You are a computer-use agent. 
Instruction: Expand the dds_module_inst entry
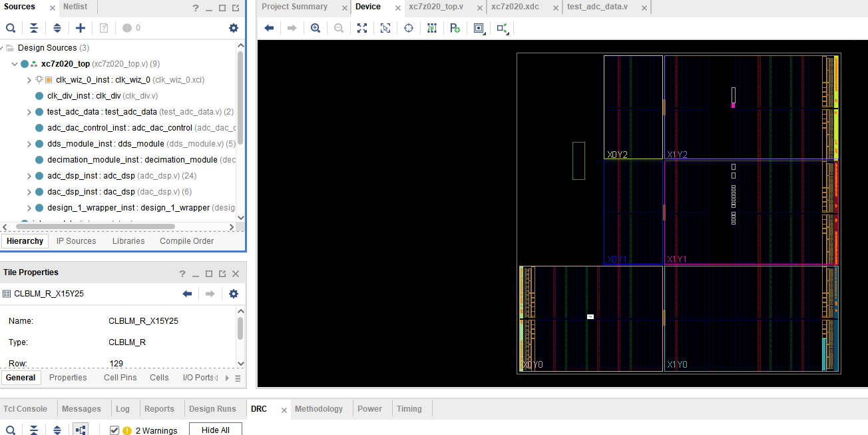click(x=29, y=144)
